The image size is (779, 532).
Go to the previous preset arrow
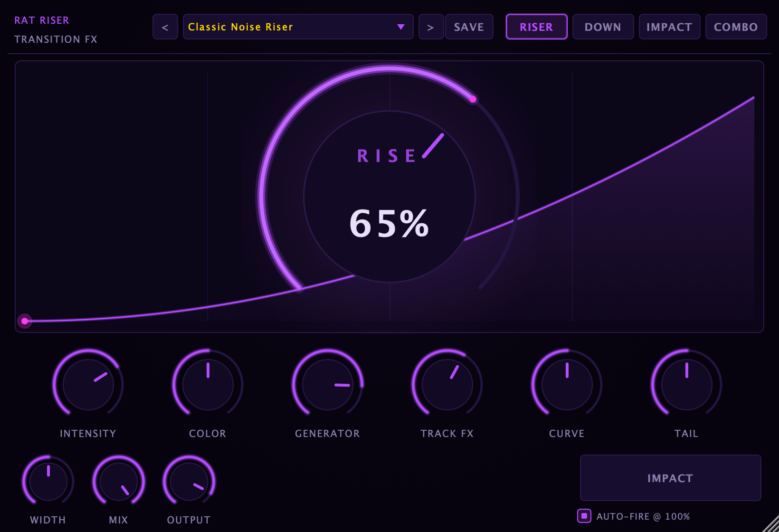(165, 27)
